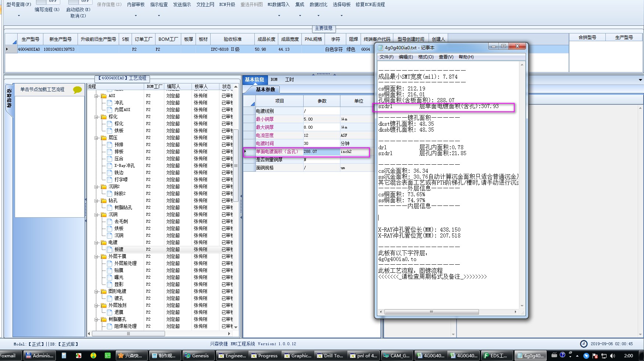Click the clock icon beside the status bar date

pos(584,344)
